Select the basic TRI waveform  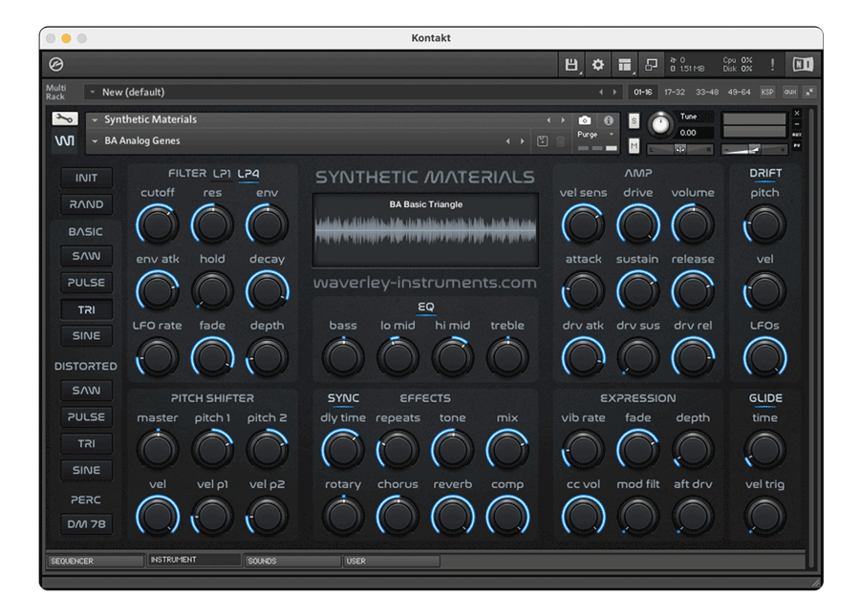pyautogui.click(x=87, y=309)
